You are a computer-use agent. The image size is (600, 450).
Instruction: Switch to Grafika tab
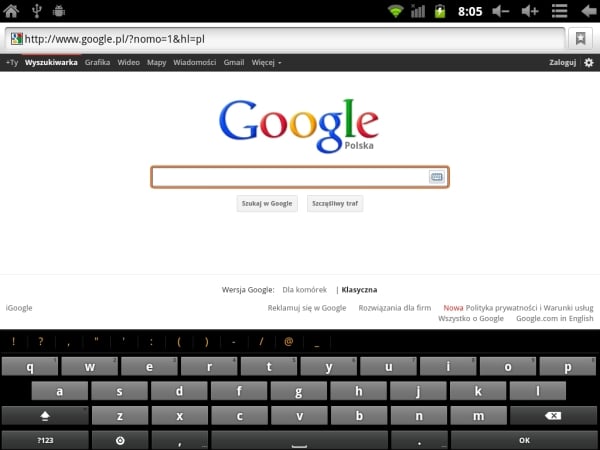click(x=98, y=62)
